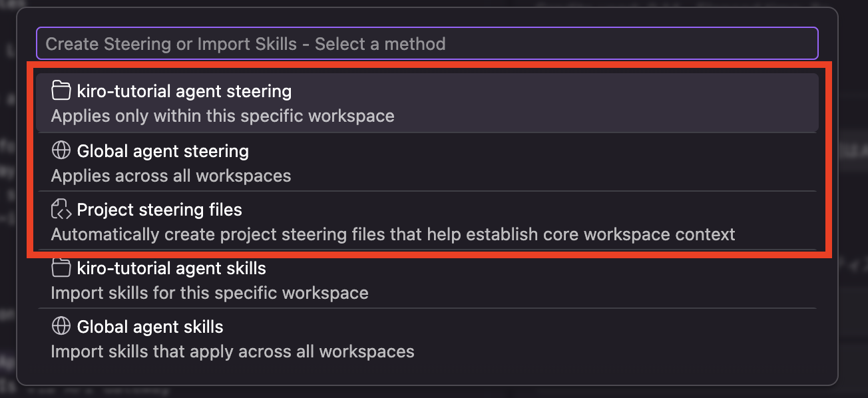Choose Global agent steering from the list

(x=162, y=150)
